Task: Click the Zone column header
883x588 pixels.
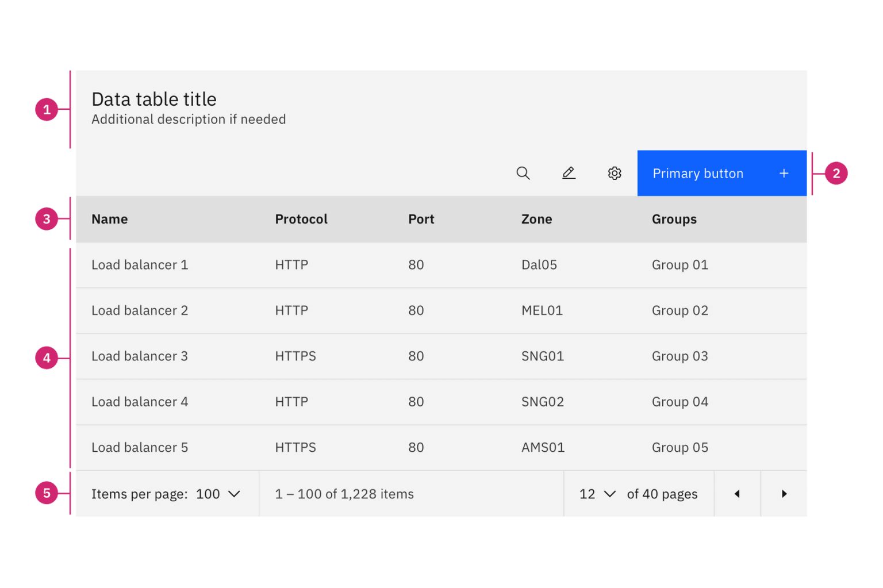Action: 536,219
